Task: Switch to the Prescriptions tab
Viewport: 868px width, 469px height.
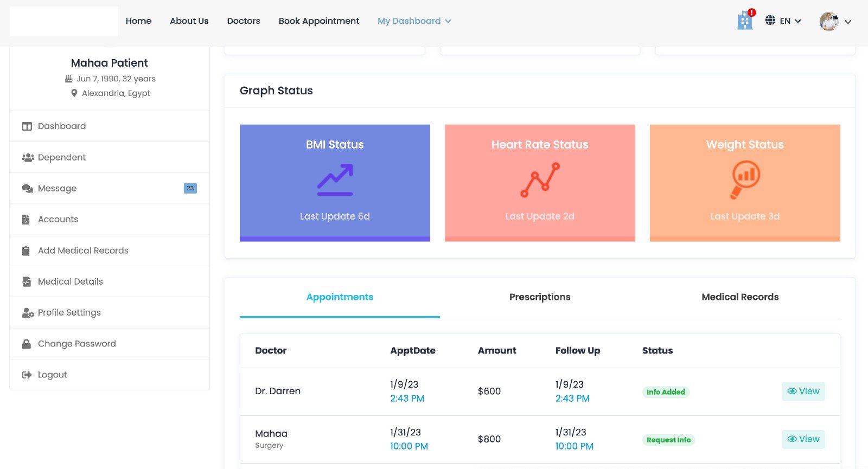Action: click(540, 297)
